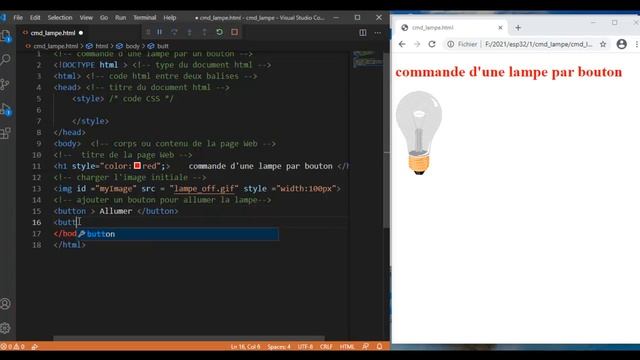Bookmark this page with star icon
The width and height of the screenshot is (640, 360).
pos(603,44)
